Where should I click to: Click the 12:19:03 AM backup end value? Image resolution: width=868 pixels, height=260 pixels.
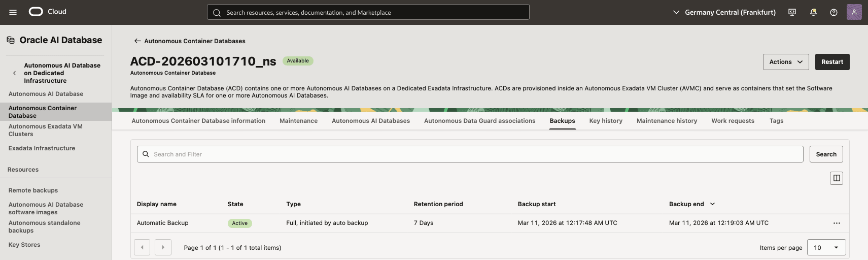point(719,223)
